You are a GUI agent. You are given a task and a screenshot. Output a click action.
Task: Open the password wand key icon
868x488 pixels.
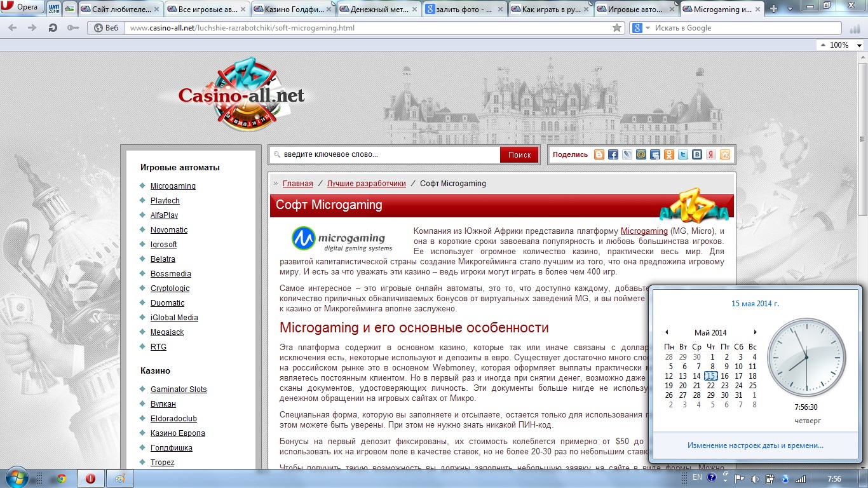[73, 28]
